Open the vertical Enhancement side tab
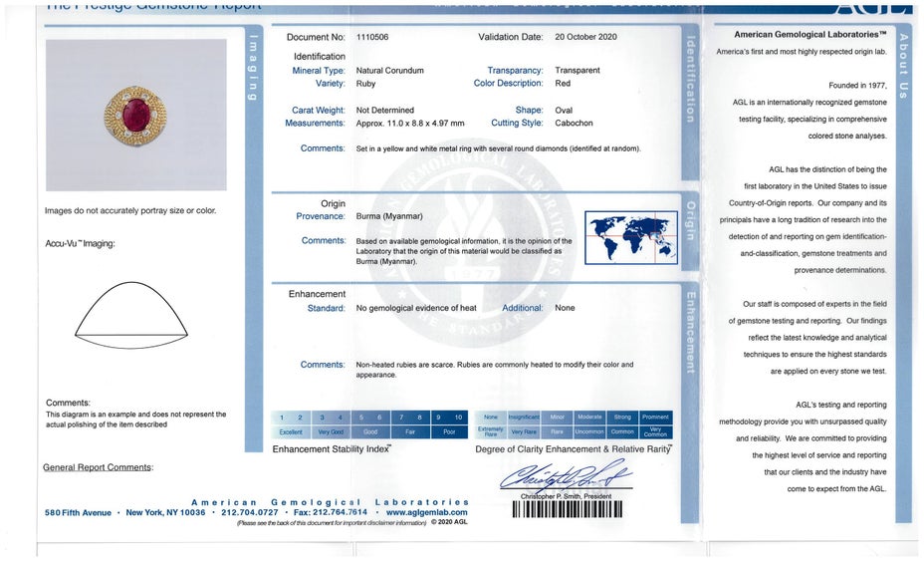Screen dimensions: 924x561 (x=689, y=333)
